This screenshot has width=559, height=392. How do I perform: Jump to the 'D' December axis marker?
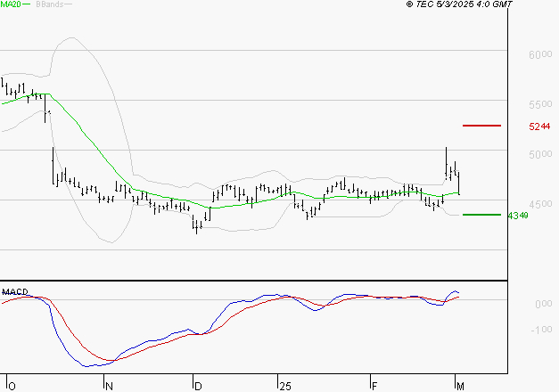pos(196,386)
